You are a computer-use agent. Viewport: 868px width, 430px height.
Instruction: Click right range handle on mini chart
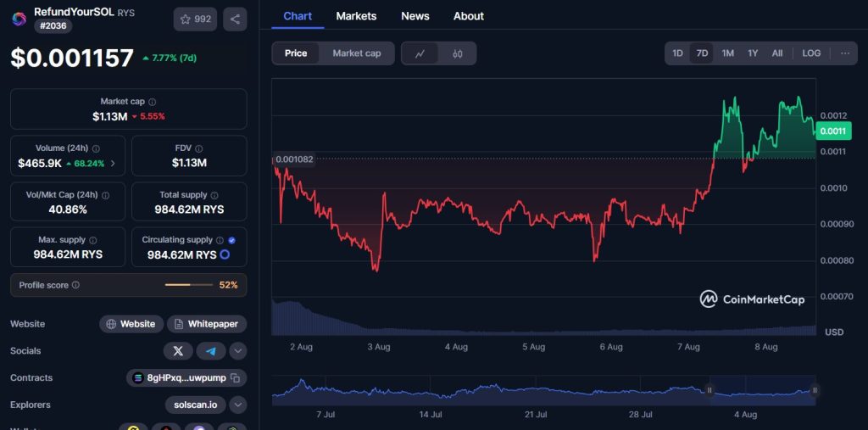coord(815,390)
